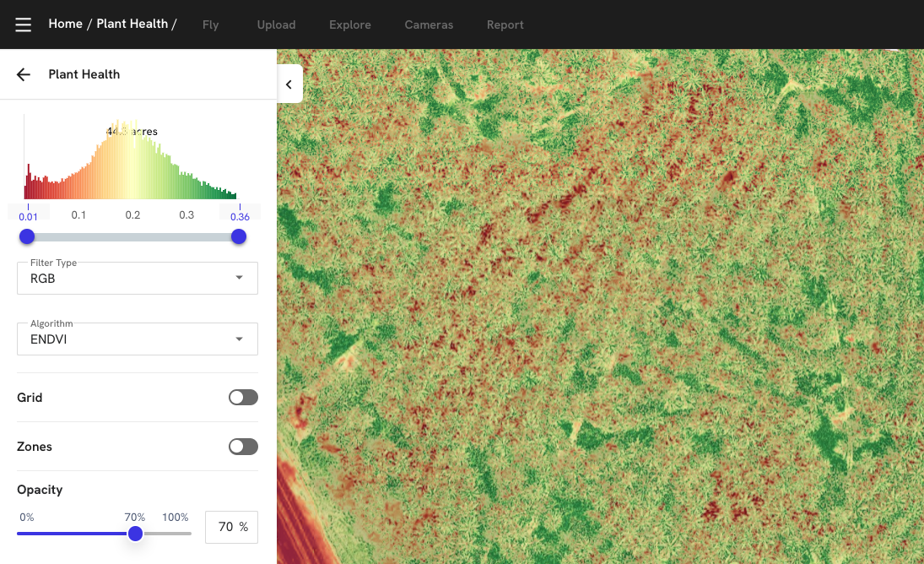Click the Plant Health panel title
Image resolution: width=924 pixels, height=564 pixels.
[x=84, y=74]
